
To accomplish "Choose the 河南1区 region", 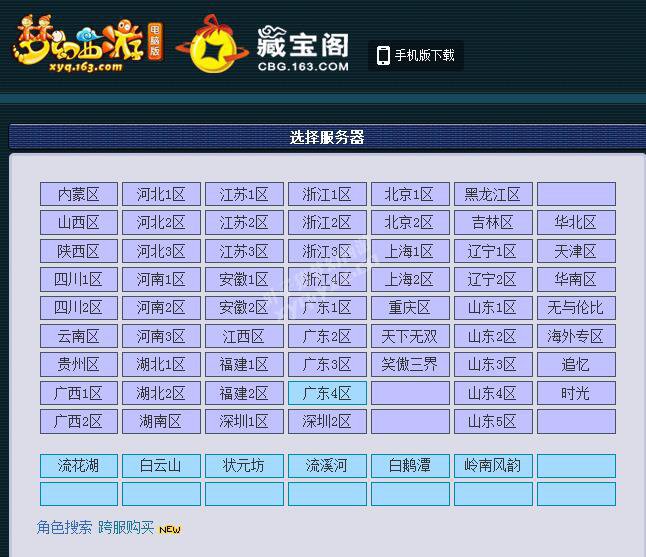I will coord(162,279).
